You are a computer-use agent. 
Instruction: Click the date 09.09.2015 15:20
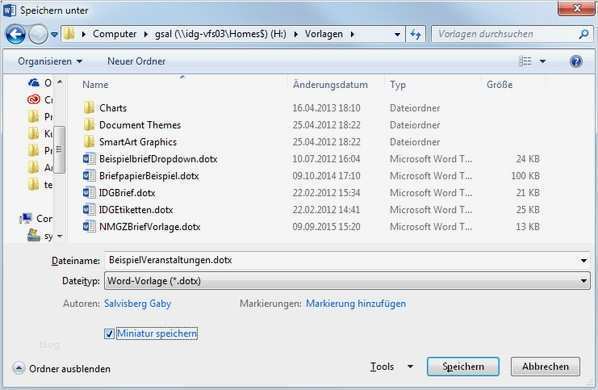pos(326,227)
